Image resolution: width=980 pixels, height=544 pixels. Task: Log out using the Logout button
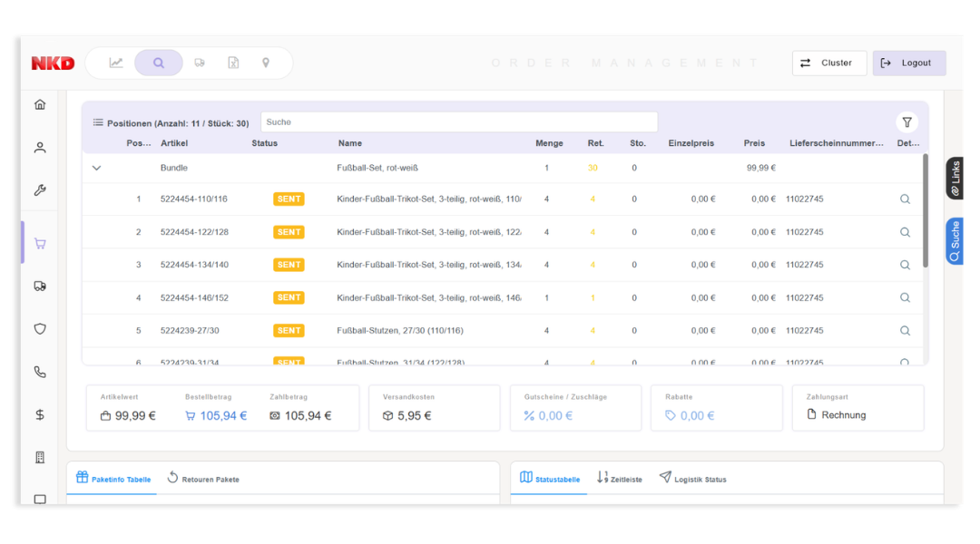[908, 63]
